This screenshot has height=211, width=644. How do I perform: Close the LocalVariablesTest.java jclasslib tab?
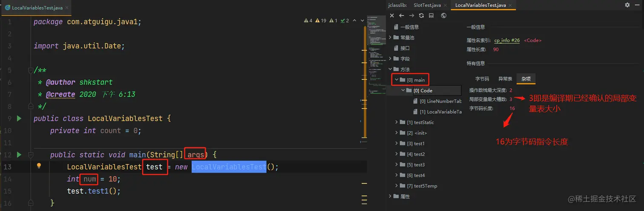click(x=511, y=5)
